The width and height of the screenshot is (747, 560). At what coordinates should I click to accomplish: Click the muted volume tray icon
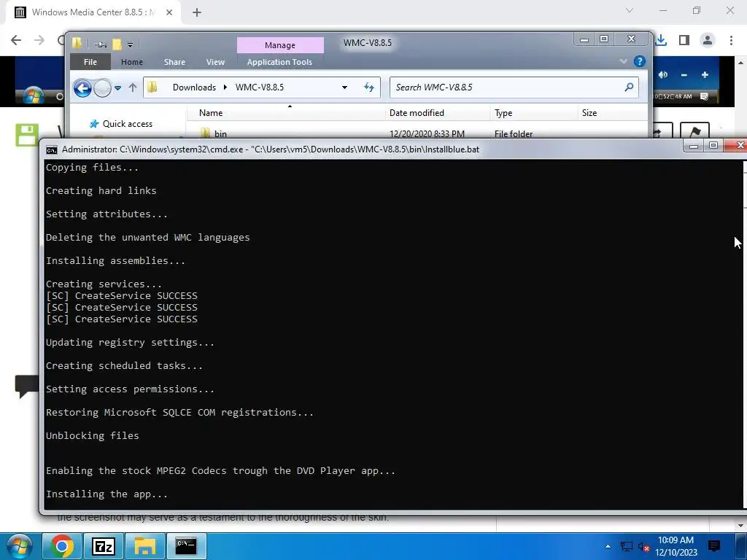(x=643, y=547)
